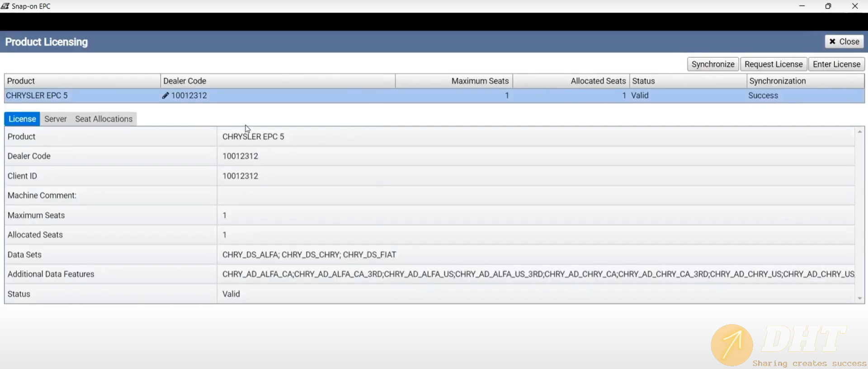Click the Status value Valid in details
This screenshot has width=868, height=369.
point(231,294)
